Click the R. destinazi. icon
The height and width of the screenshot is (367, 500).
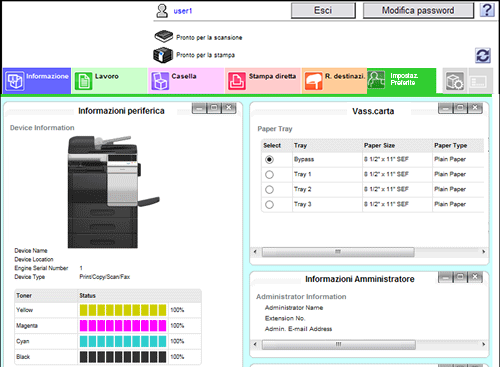coord(313,81)
